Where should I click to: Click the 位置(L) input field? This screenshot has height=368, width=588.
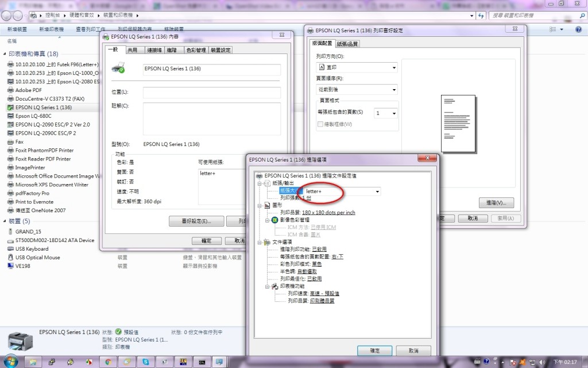211,93
